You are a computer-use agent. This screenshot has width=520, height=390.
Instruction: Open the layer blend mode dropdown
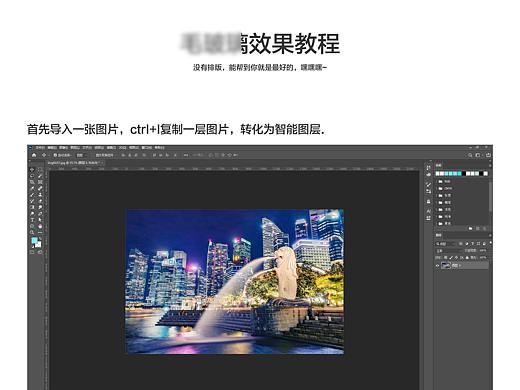coord(449,251)
